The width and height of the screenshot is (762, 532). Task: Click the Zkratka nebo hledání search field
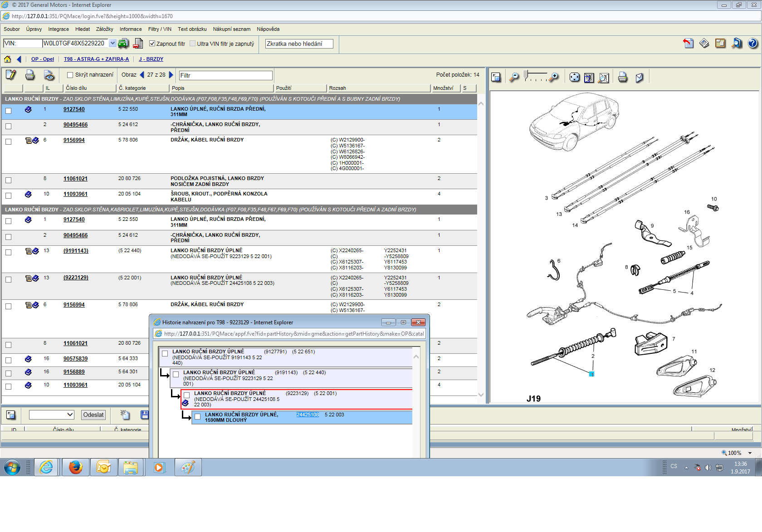click(299, 44)
